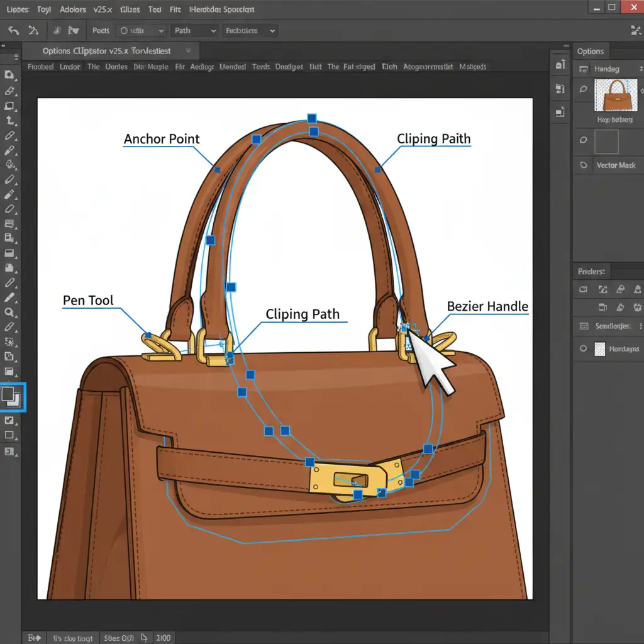Viewport: 644px width, 644px height.
Task: Click the topmost tool in the left toolbar
Action: tap(9, 75)
